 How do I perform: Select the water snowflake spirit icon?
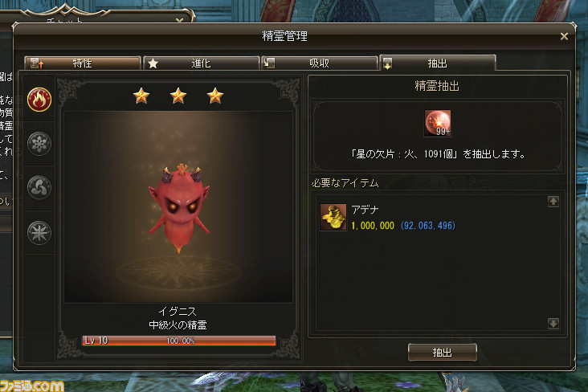[x=39, y=144]
